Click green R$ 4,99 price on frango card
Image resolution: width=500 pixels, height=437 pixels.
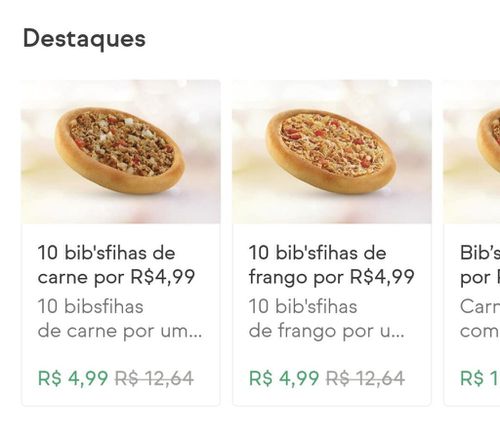click(x=284, y=378)
